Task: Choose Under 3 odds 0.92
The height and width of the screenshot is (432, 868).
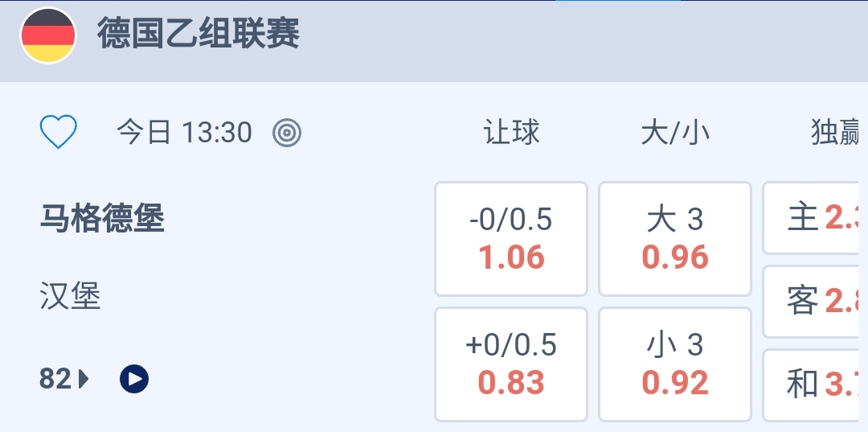Action: (675, 364)
